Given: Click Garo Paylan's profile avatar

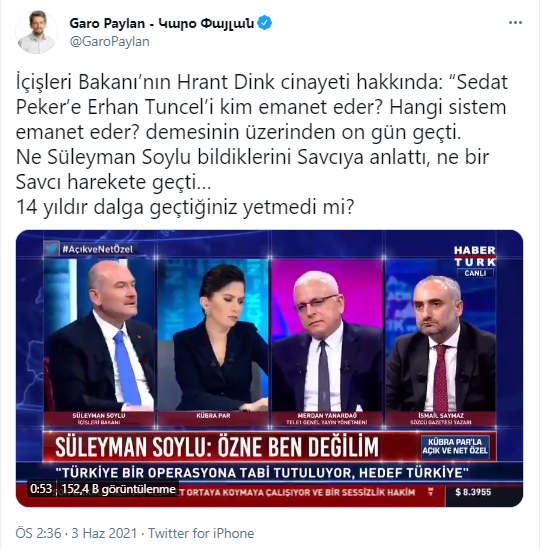Looking at the screenshot, I should pyautogui.click(x=36, y=32).
